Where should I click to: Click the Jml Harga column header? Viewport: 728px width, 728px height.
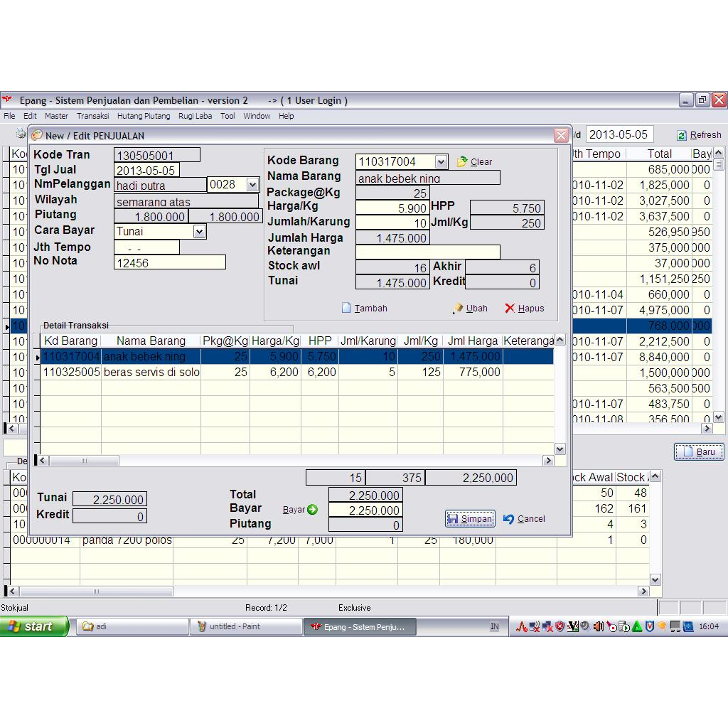(473, 341)
